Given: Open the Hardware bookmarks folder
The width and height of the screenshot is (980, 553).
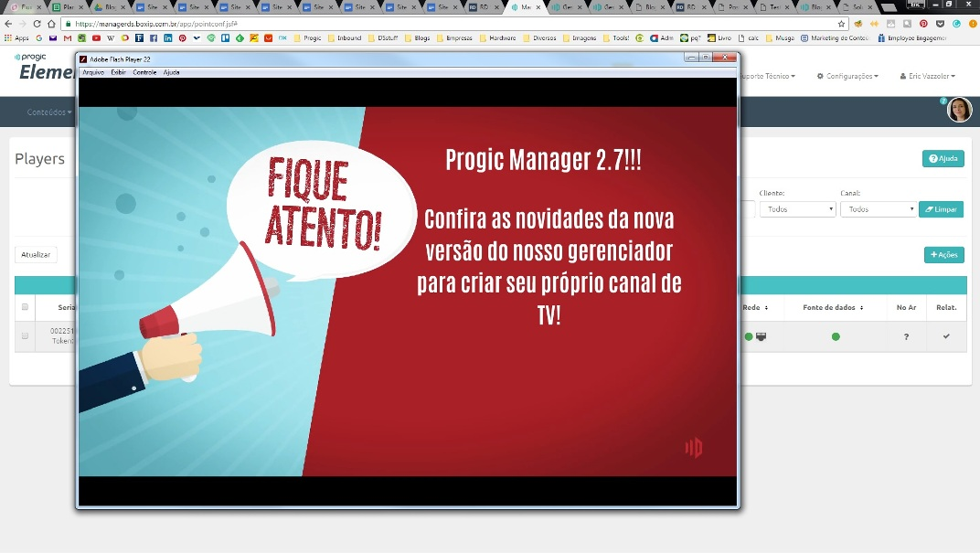Looking at the screenshot, I should click(497, 38).
